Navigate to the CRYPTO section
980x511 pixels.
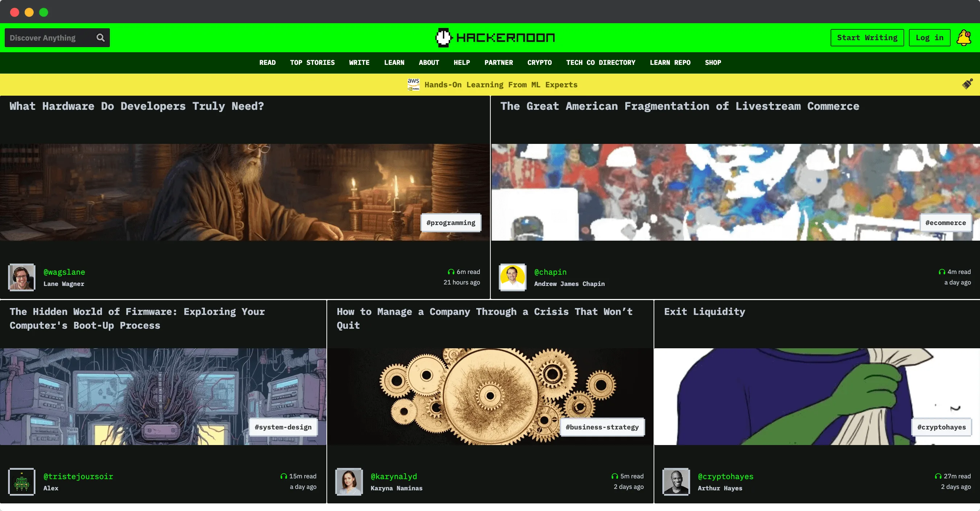point(539,63)
